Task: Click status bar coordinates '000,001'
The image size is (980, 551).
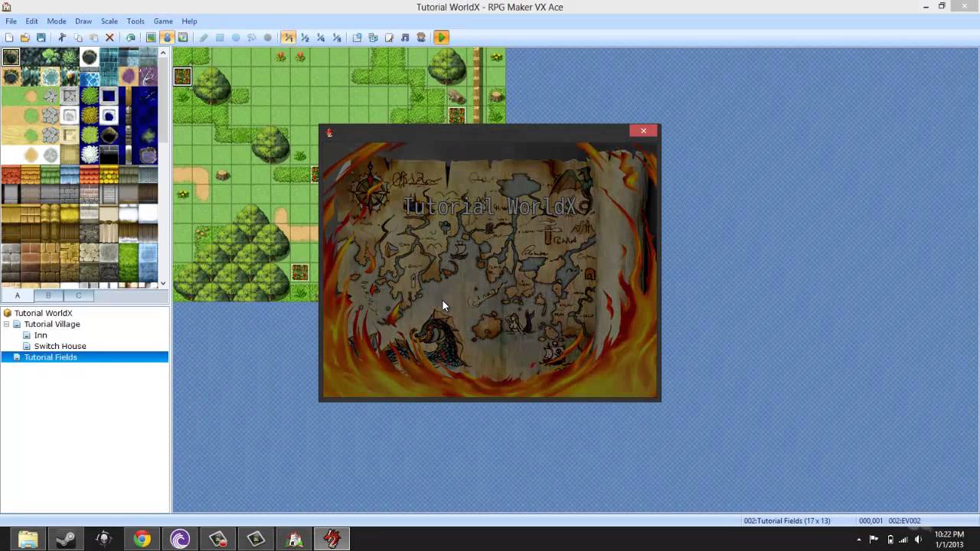Action: (x=871, y=521)
